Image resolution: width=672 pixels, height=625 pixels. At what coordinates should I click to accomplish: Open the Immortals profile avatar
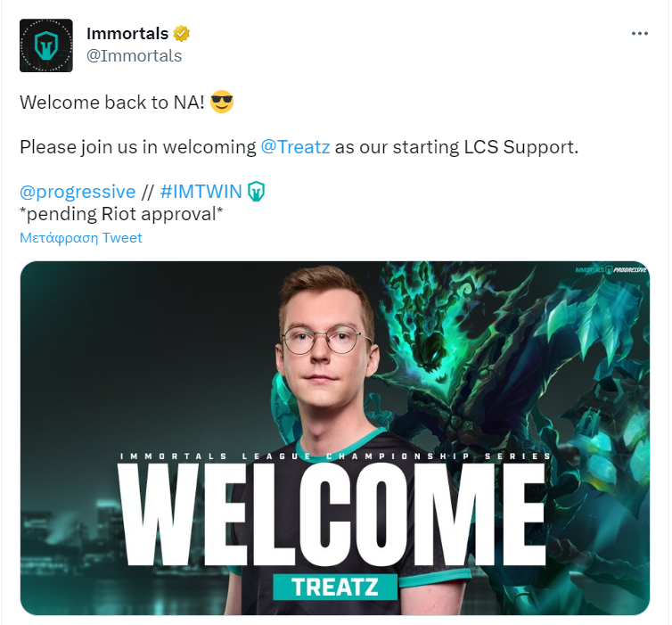pos(46,45)
